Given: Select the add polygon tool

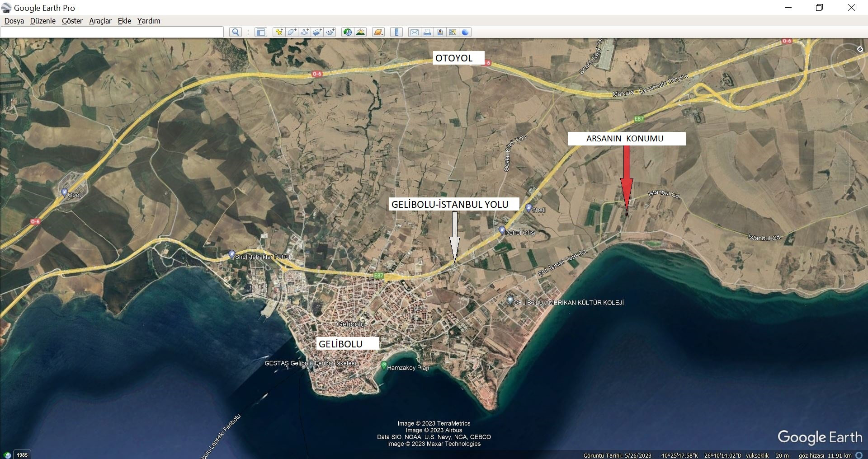Looking at the screenshot, I should (292, 32).
